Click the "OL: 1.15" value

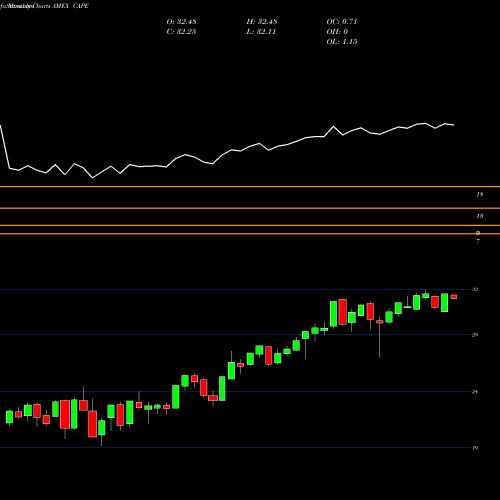click(342, 42)
